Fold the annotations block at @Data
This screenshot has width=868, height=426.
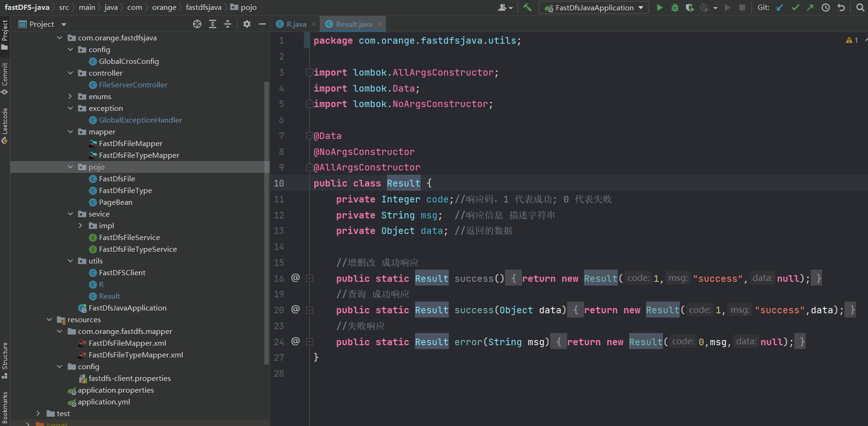[x=309, y=136]
